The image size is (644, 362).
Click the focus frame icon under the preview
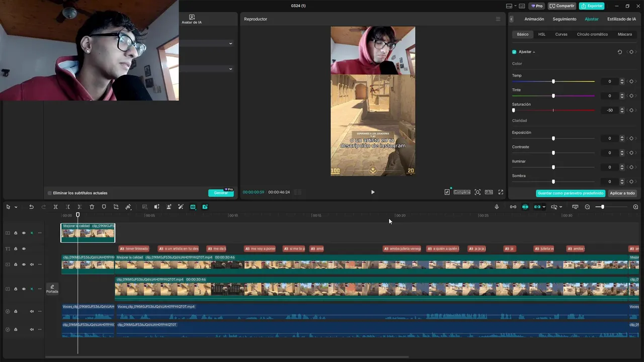click(x=477, y=192)
